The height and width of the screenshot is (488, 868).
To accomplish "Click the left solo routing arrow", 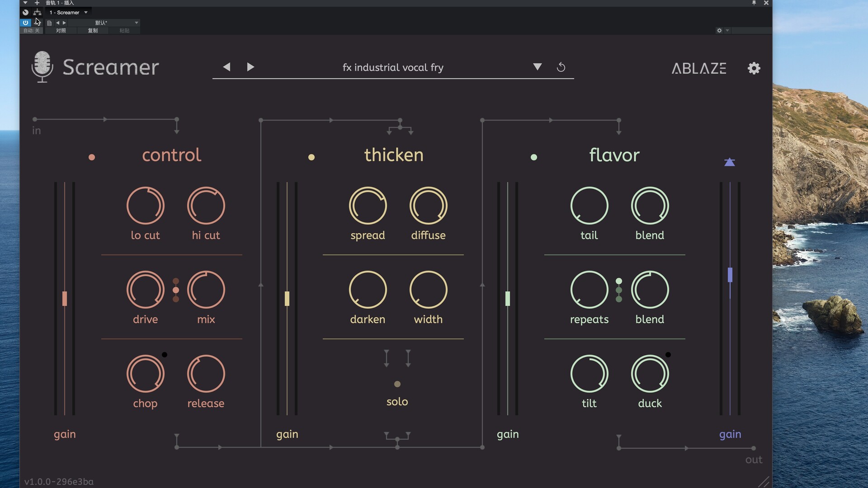I will [x=387, y=358].
